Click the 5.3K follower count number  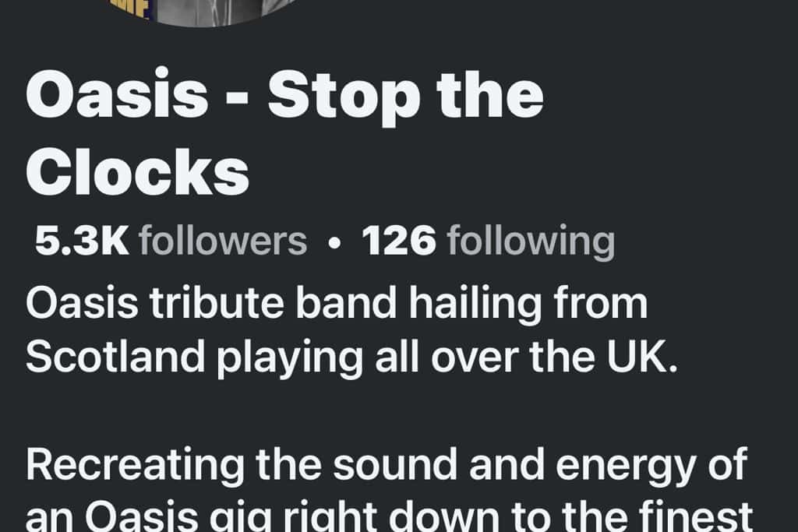point(81,241)
